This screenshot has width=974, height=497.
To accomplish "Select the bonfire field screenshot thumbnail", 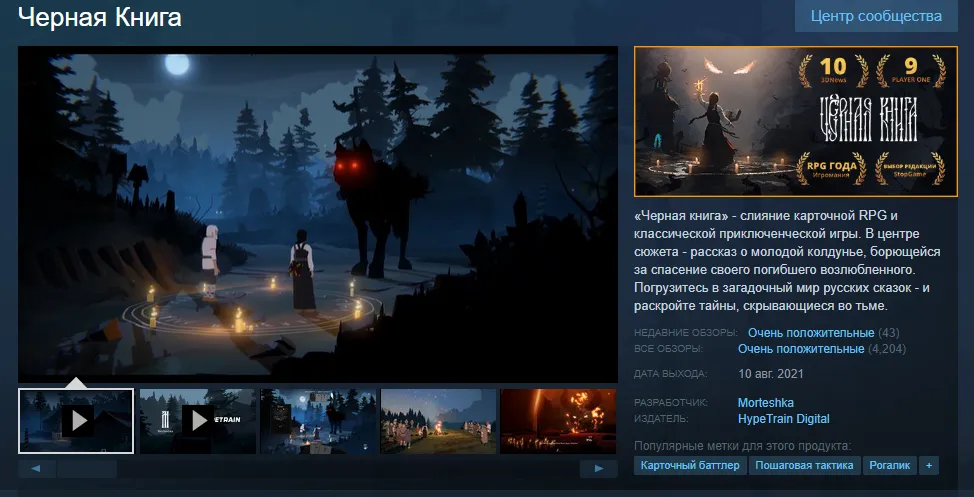I will point(438,421).
